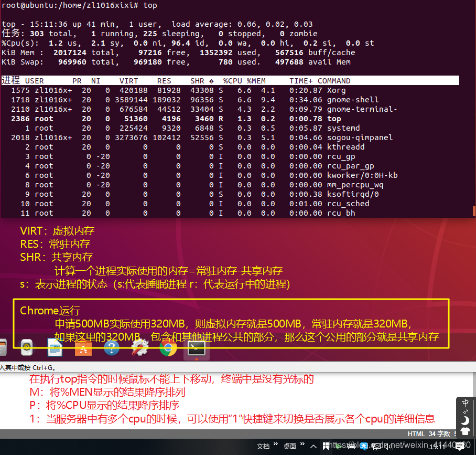Open the Rhythmbox speaker icon in dock
Image resolution: width=476 pixels, height=455 pixels.
tap(27, 348)
